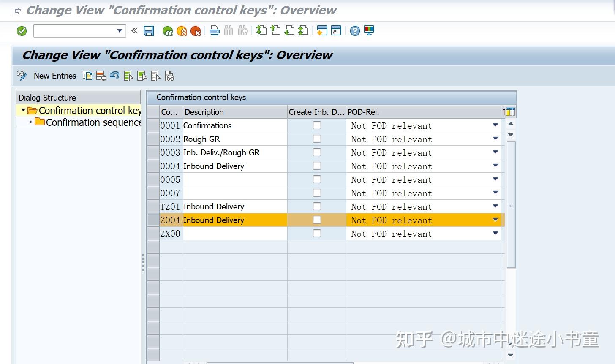Click the Find (binoculars) icon

pyautogui.click(x=228, y=30)
